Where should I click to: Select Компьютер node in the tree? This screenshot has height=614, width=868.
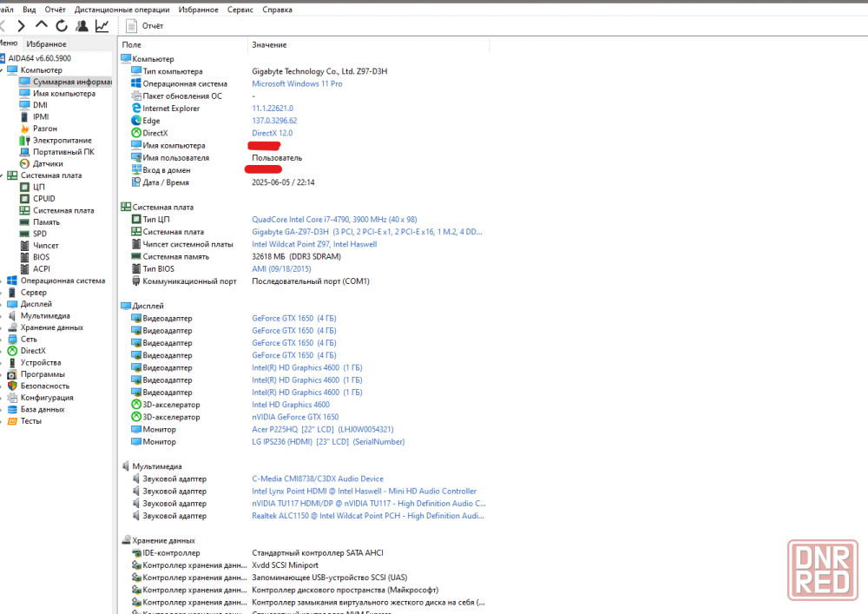pos(42,69)
